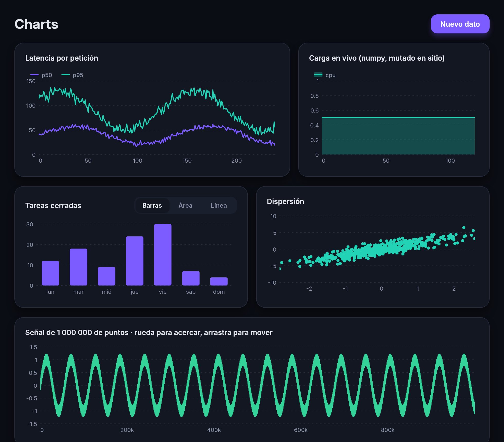
Task: Click the Latencia por petición title
Action: coord(61,58)
